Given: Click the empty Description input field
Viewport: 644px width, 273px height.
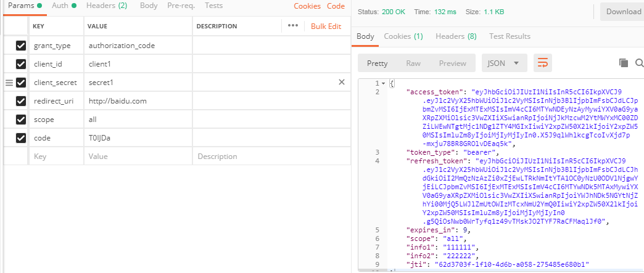Looking at the screenshot, I should click(x=271, y=157).
